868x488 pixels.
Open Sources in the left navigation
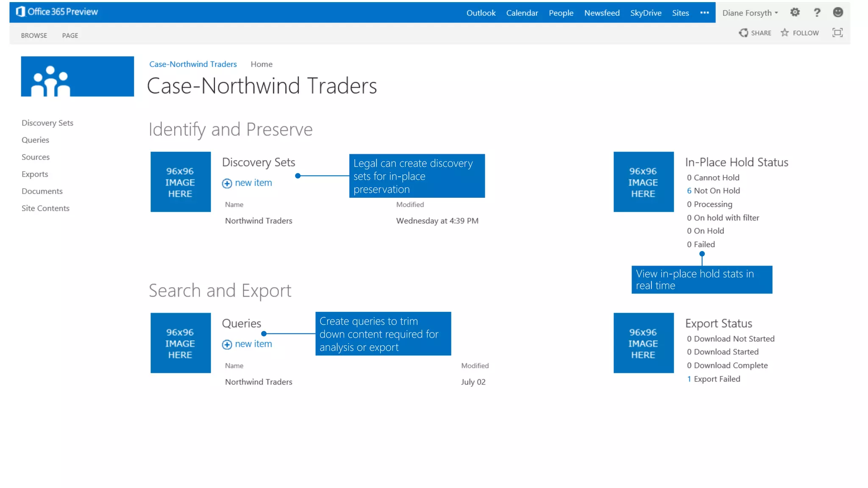(x=36, y=157)
